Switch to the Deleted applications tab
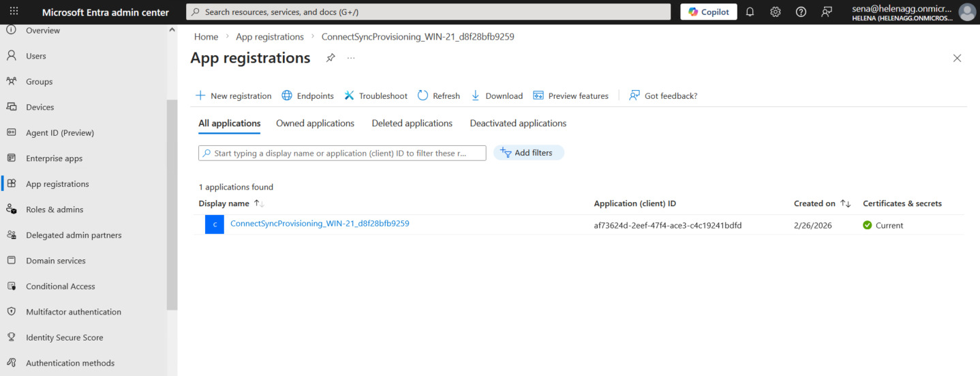Viewport: 980px width, 376px height. pyautogui.click(x=412, y=124)
